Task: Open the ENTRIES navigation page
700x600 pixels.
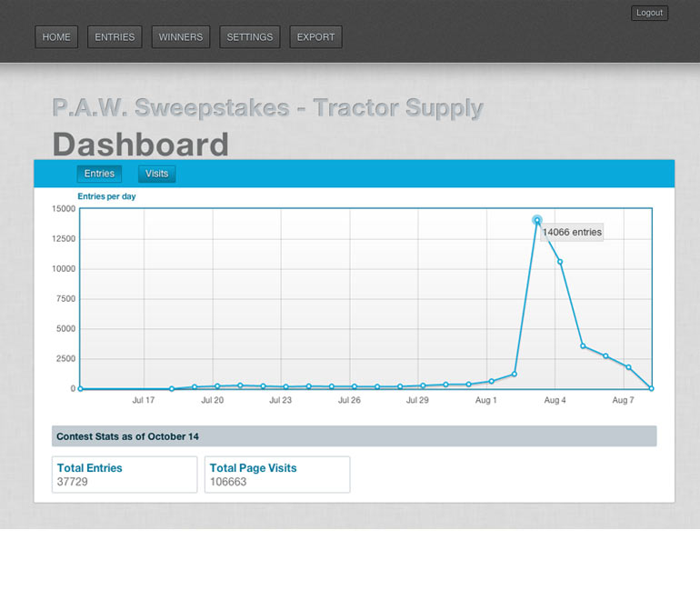Action: click(115, 37)
